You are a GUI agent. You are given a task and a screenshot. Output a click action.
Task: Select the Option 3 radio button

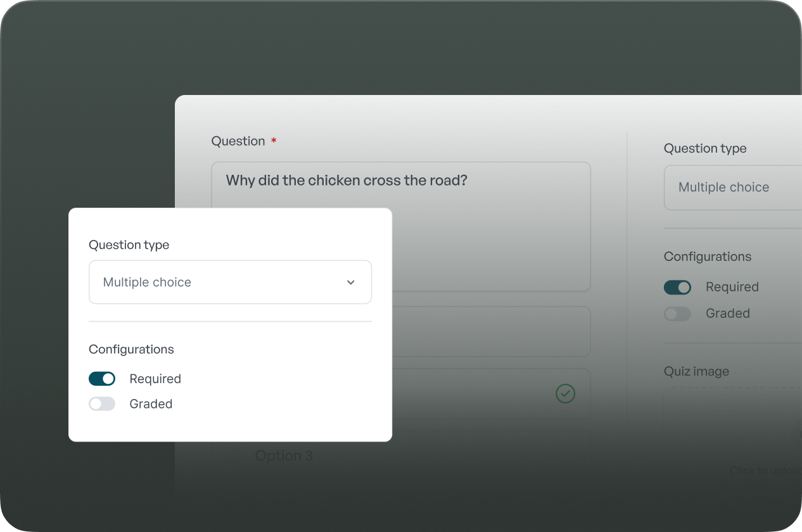click(234, 455)
